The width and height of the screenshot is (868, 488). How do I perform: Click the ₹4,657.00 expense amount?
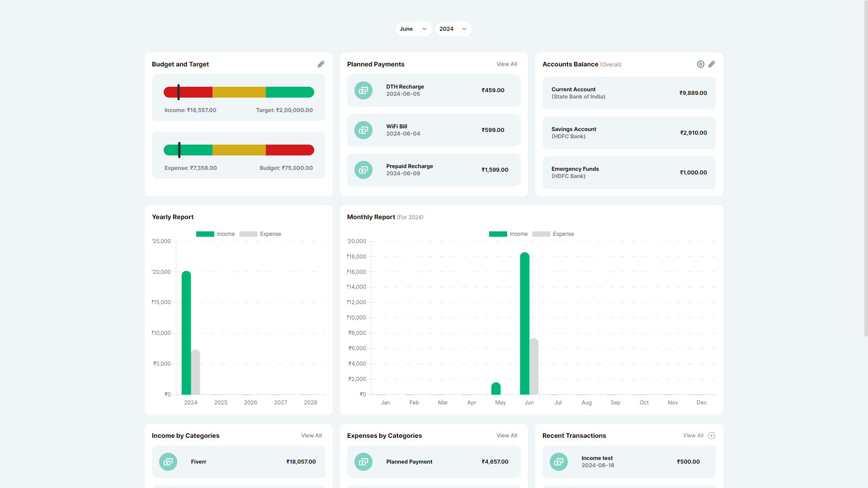[x=495, y=462]
